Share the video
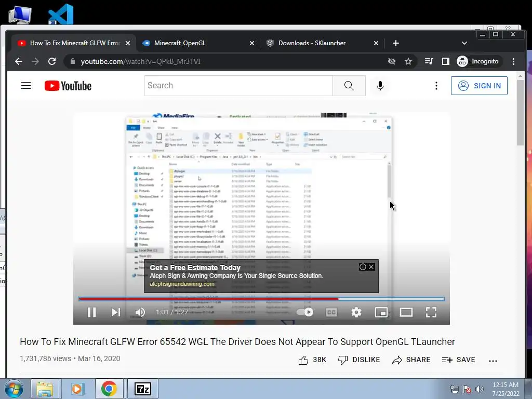The image size is (532, 399). coord(411,360)
